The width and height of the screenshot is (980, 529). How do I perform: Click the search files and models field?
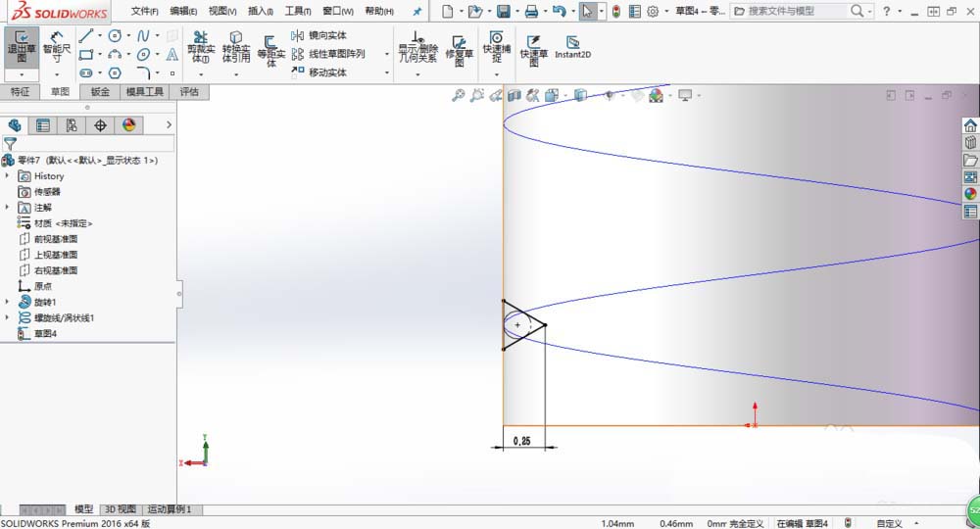tap(794, 11)
